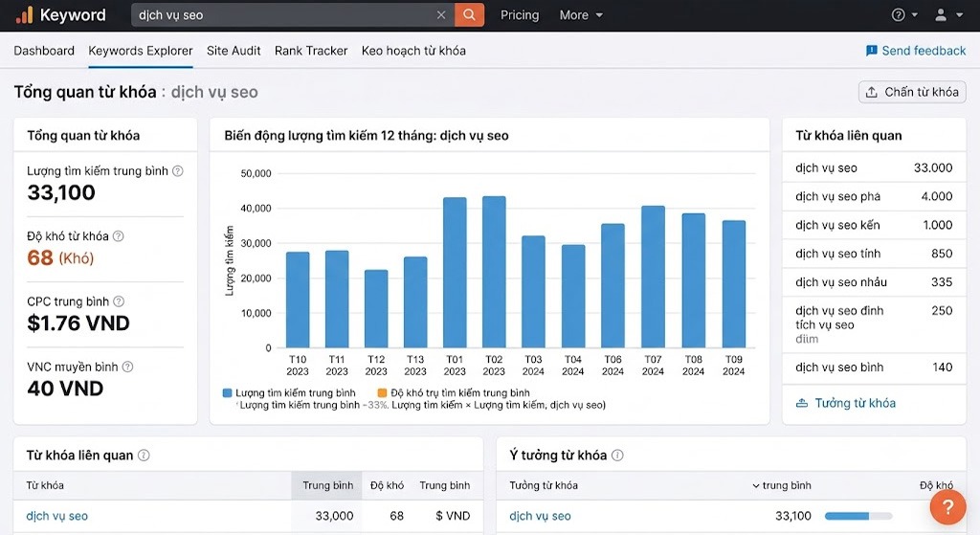
Task: Click the 40 VND value
Action: coord(65,389)
